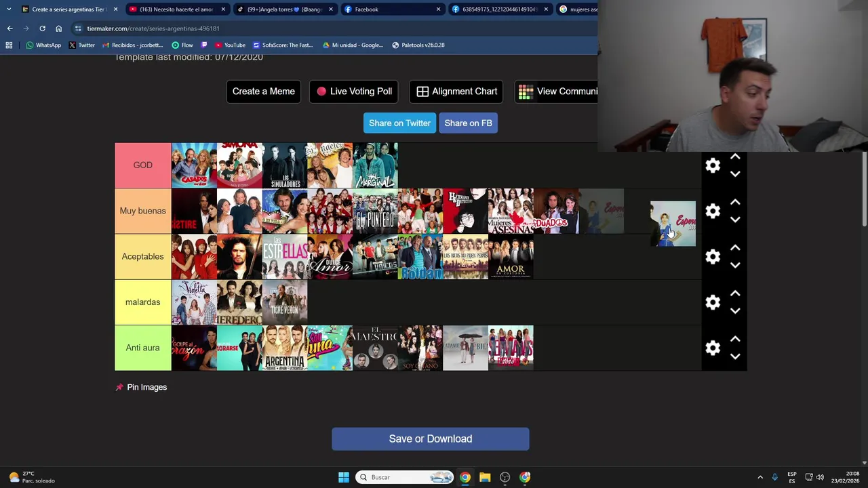Select Los Simuladores poster
The width and height of the screenshot is (868, 488).
click(285, 165)
